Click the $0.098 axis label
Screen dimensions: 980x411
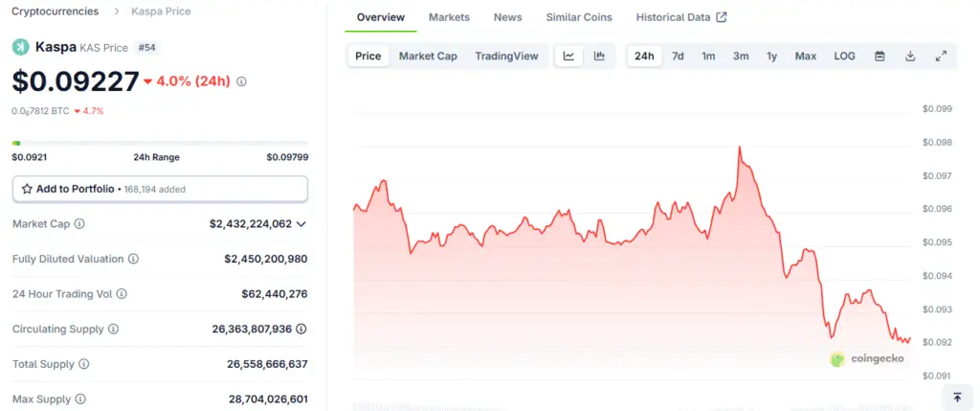937,143
